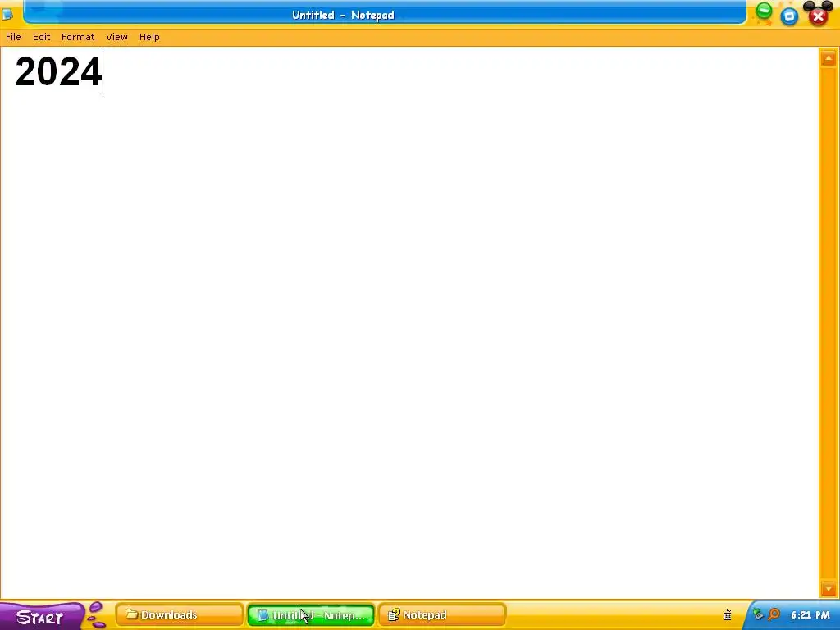Open the File menu
The height and width of the screenshot is (630, 840).
click(13, 37)
